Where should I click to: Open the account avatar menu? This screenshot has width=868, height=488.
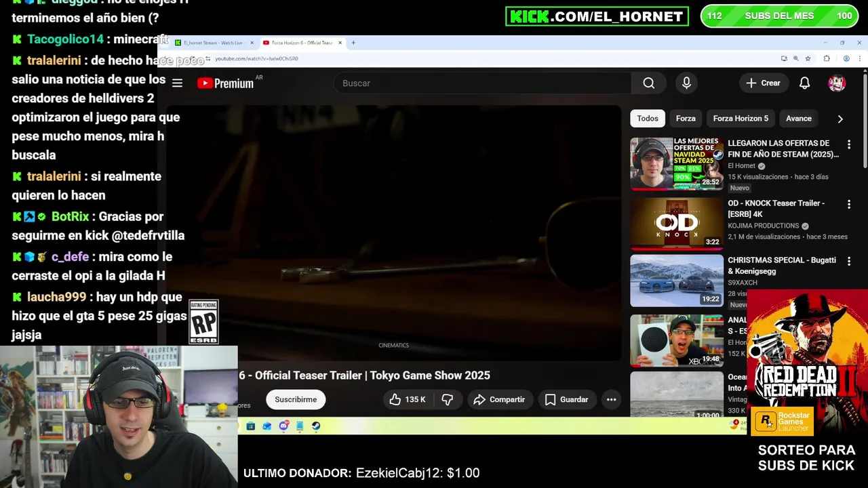pos(837,83)
